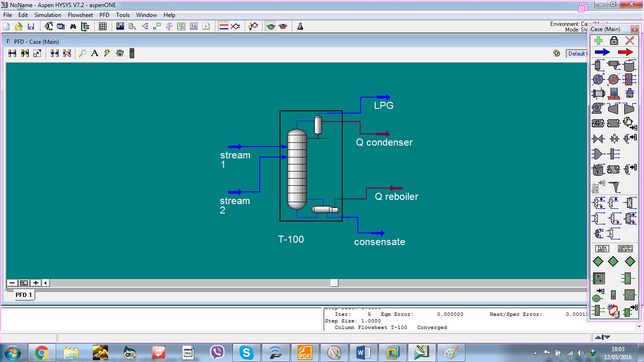Select the Energy Stream red arrow on palette
Image resolution: width=644 pixels, height=362 pixels.
tap(625, 52)
